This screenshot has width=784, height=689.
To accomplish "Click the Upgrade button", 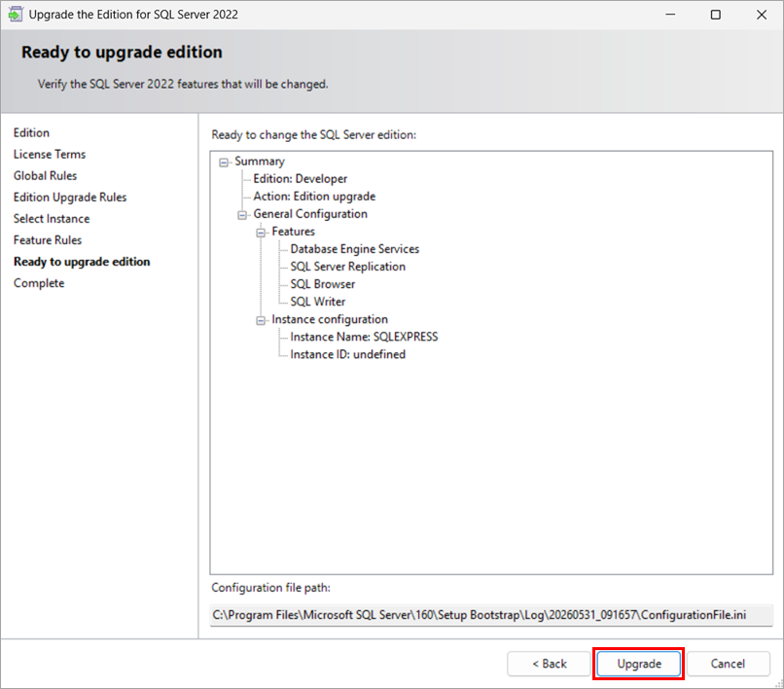I will point(638,664).
